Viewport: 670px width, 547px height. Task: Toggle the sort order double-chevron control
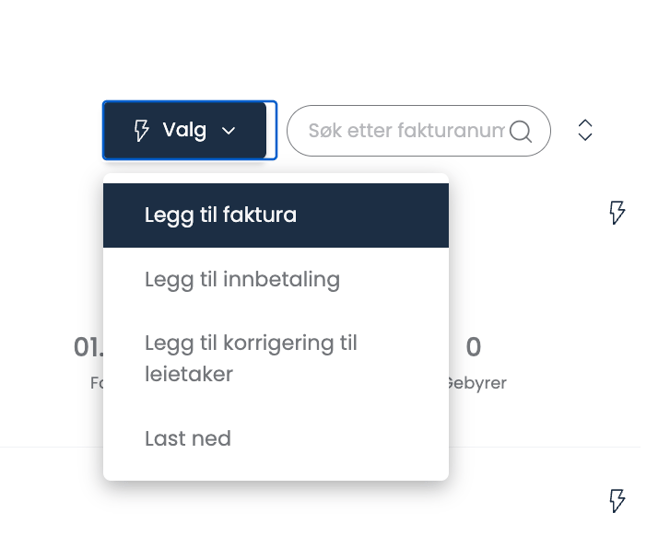pos(586,131)
